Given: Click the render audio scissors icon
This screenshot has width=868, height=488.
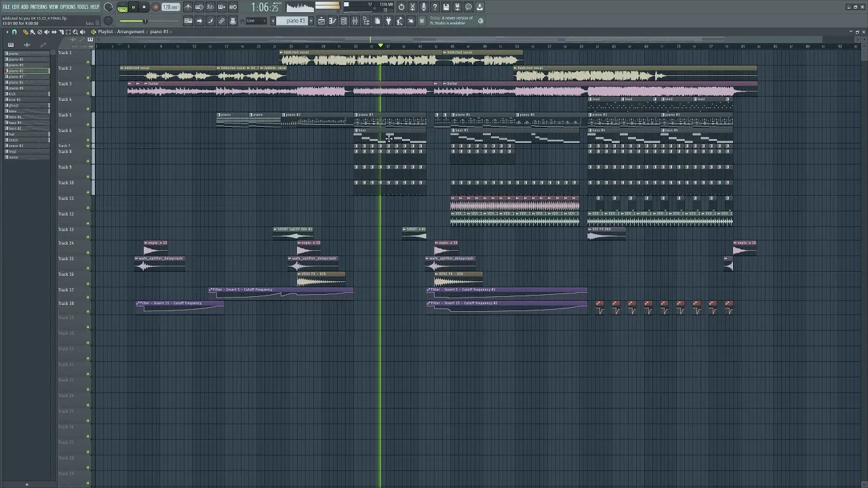Looking at the screenshot, I should pyautogui.click(x=412, y=7).
